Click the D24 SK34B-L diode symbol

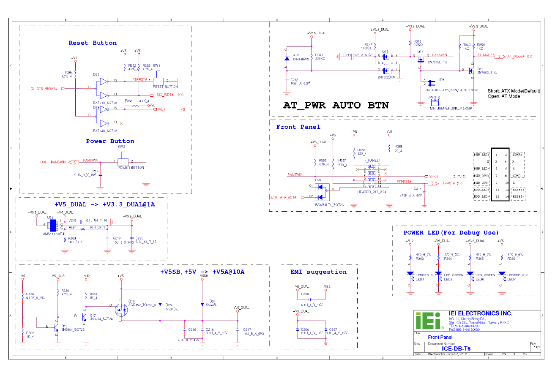pyautogui.click(x=202, y=305)
